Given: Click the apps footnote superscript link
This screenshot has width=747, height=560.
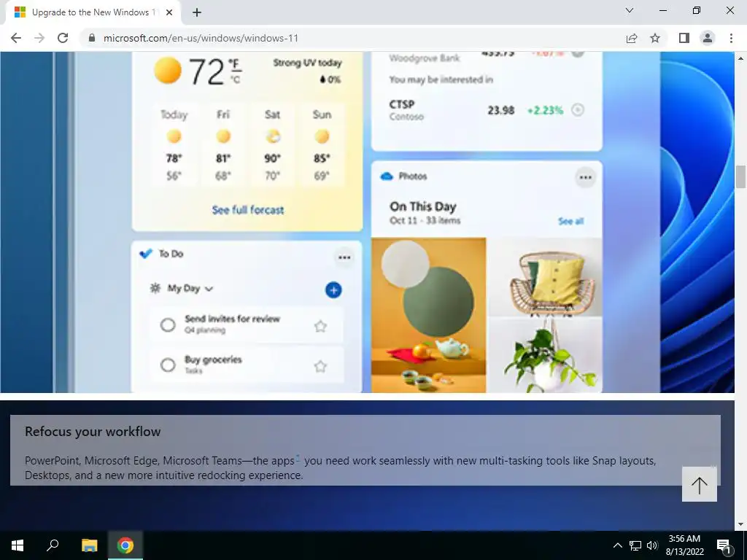Looking at the screenshot, I should click(298, 458).
